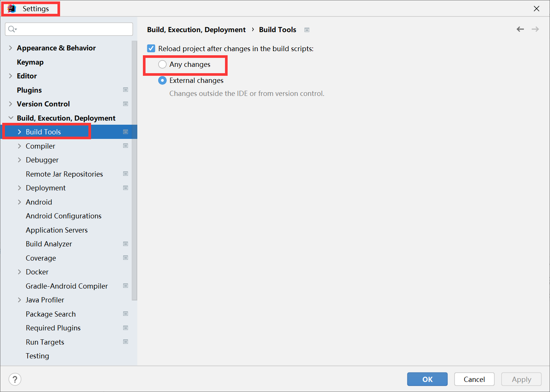Select Build Analyzer in the tree
This screenshot has width=550, height=392.
click(49, 244)
